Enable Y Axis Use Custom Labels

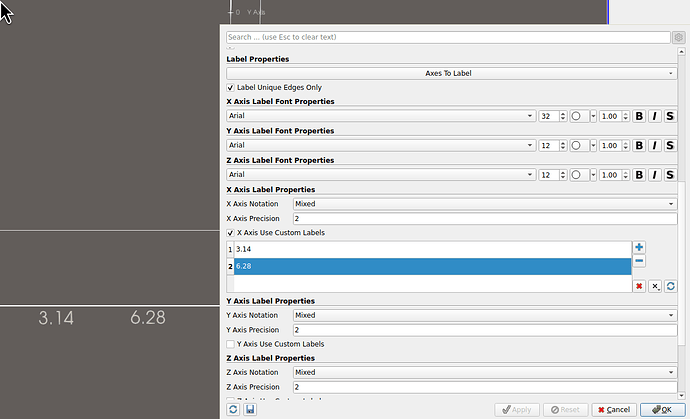230,344
